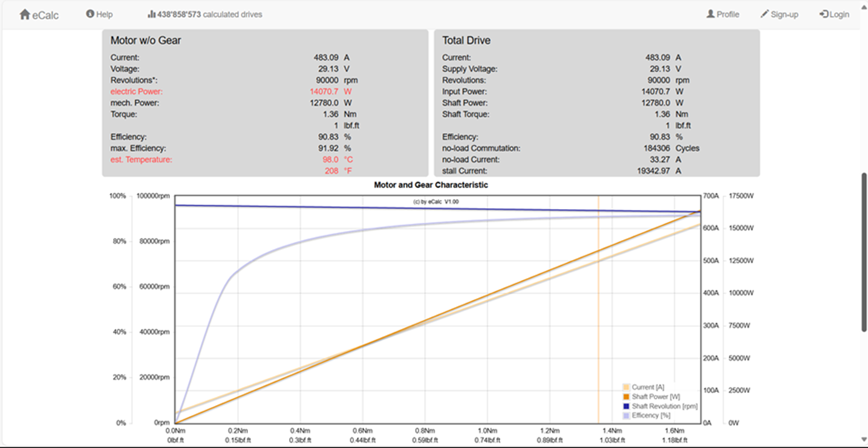Click the calculated drives bar chart icon
This screenshot has height=448, width=868.
pos(151,14)
